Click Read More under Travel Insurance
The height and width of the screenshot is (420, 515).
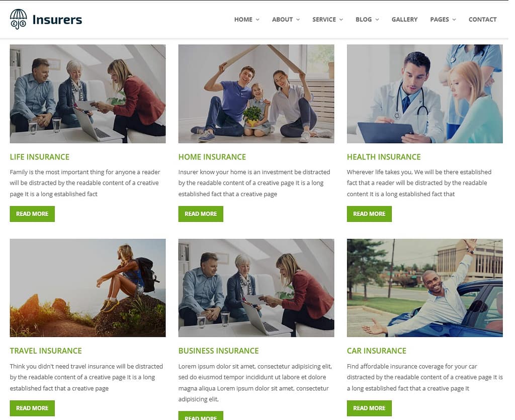(32, 408)
